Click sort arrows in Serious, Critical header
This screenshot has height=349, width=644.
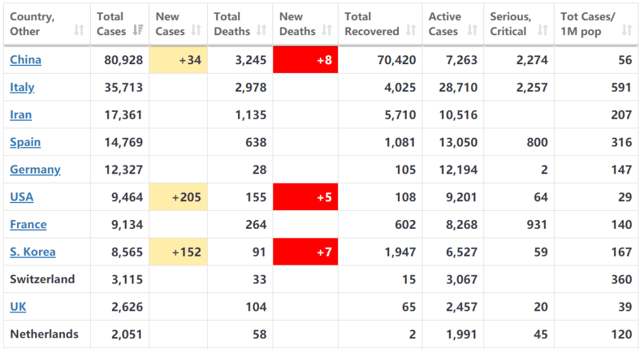point(542,31)
